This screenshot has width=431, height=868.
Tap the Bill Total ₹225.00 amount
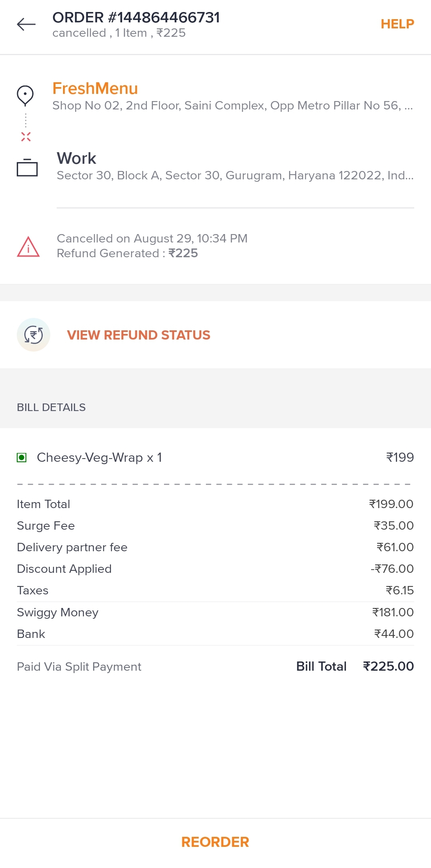coord(388,666)
